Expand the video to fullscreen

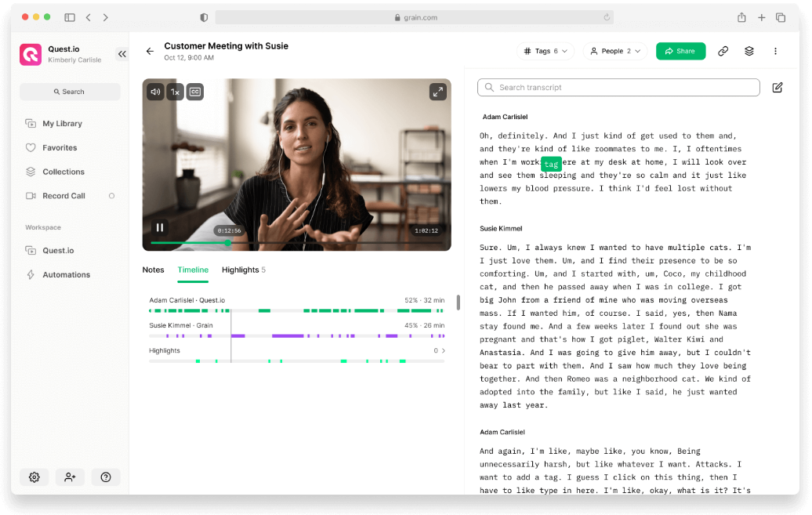pos(437,92)
